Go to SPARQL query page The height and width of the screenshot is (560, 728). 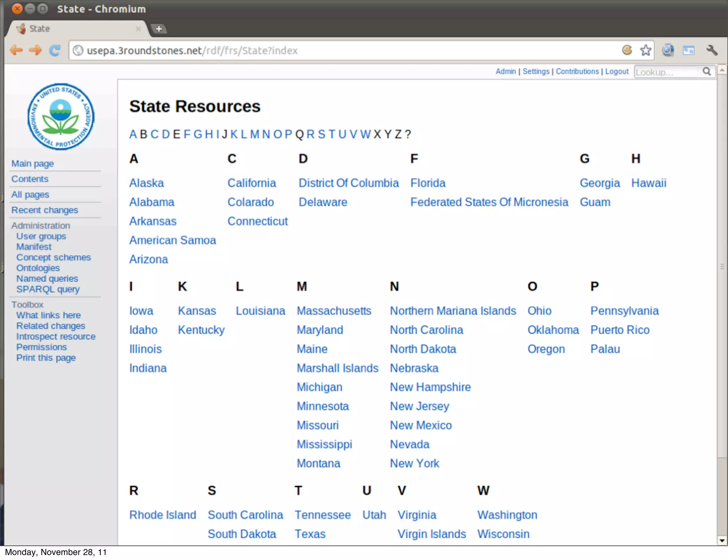[x=48, y=289]
